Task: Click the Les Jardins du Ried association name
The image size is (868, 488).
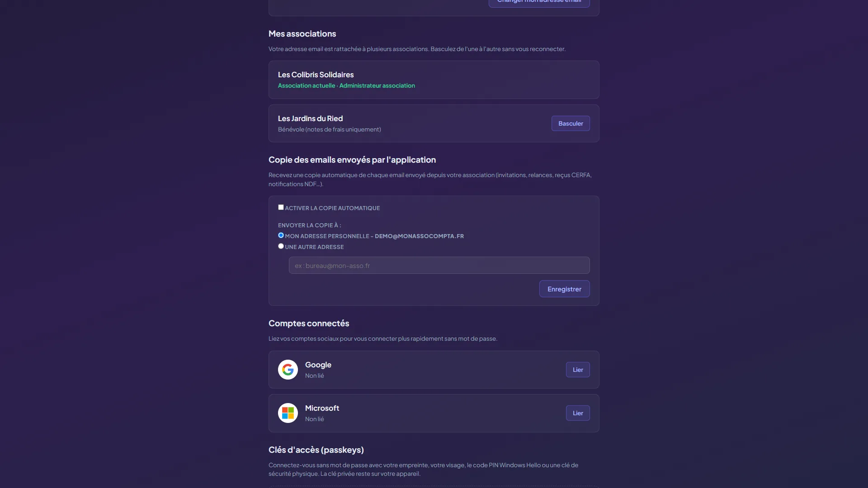Action: pyautogui.click(x=310, y=118)
